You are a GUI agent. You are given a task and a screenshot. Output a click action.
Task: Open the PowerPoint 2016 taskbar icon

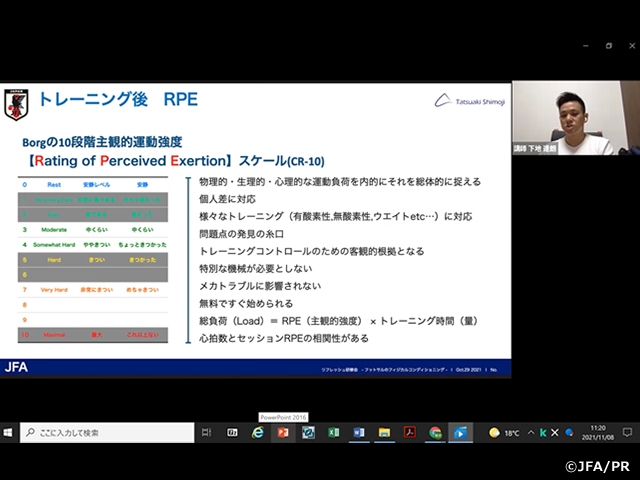(x=283, y=433)
